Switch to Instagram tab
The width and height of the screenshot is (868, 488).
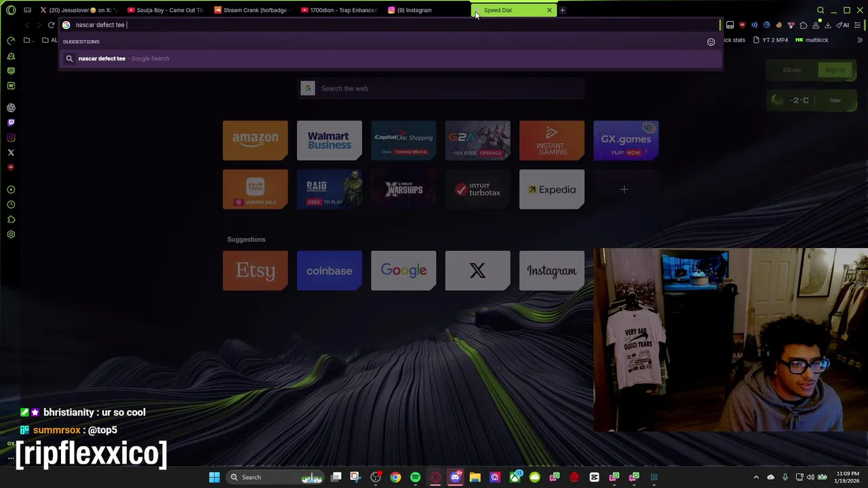click(x=426, y=10)
